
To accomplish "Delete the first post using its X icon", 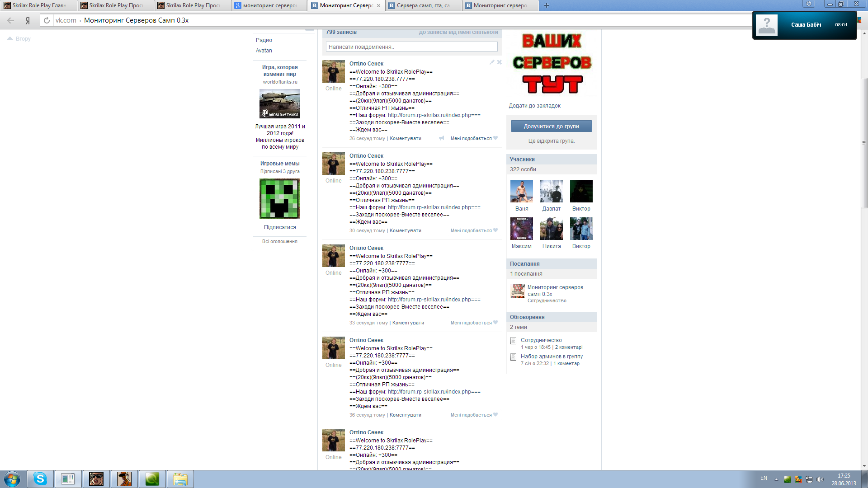I will [499, 62].
